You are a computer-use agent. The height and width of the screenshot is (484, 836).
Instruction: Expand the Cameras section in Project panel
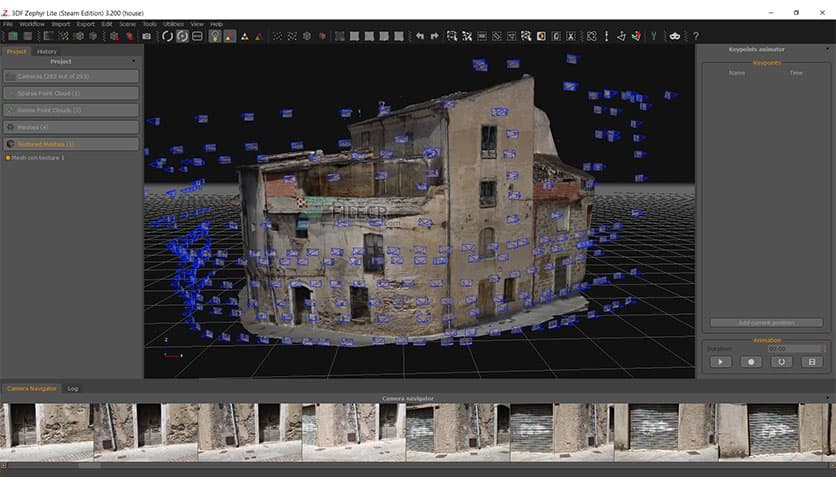pyautogui.click(x=70, y=76)
